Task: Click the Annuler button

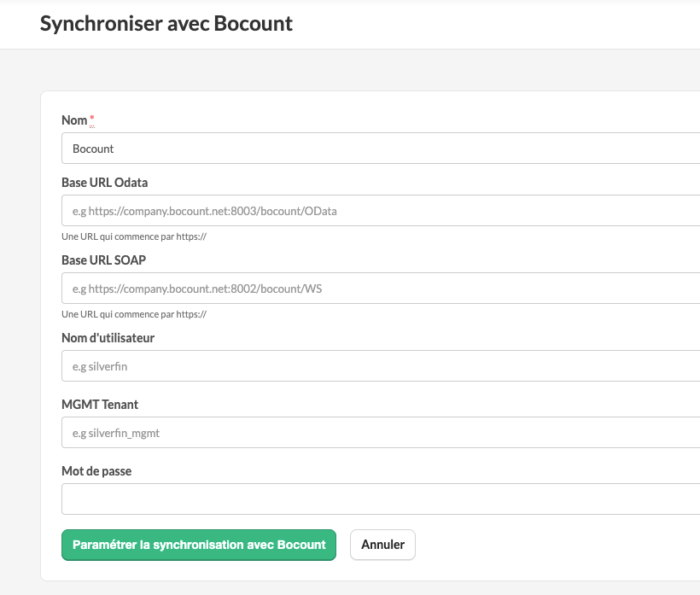Action: (382, 545)
